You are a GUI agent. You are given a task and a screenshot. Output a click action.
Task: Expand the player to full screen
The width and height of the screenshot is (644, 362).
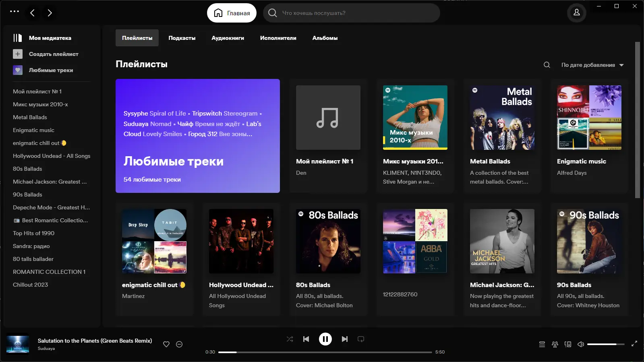pyautogui.click(x=634, y=343)
